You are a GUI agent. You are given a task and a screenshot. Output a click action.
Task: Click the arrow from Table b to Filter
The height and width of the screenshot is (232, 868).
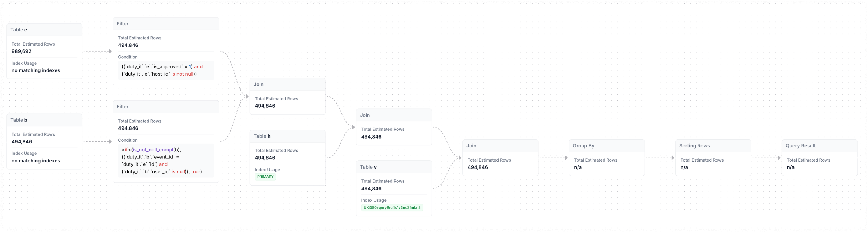[x=98, y=142]
